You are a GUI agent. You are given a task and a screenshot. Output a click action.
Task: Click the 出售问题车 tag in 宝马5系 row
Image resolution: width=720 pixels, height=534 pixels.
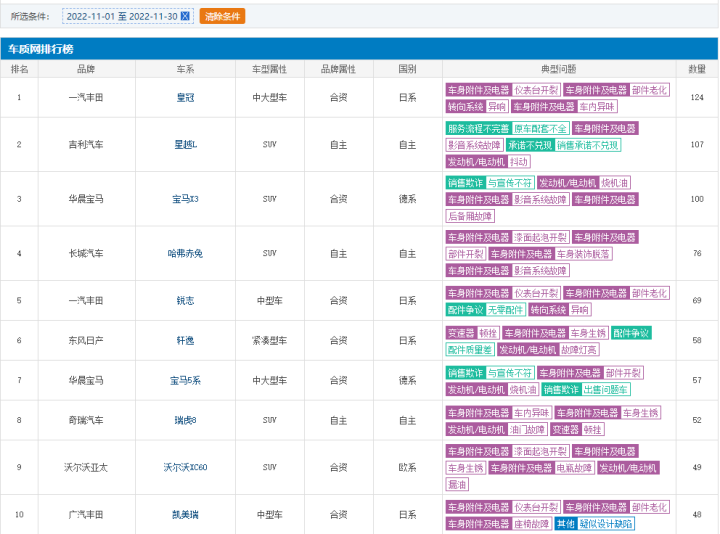pyautogui.click(x=605, y=390)
